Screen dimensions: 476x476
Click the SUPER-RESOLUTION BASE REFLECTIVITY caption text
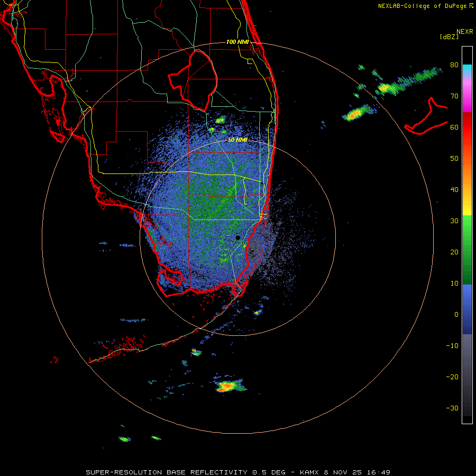(167, 472)
